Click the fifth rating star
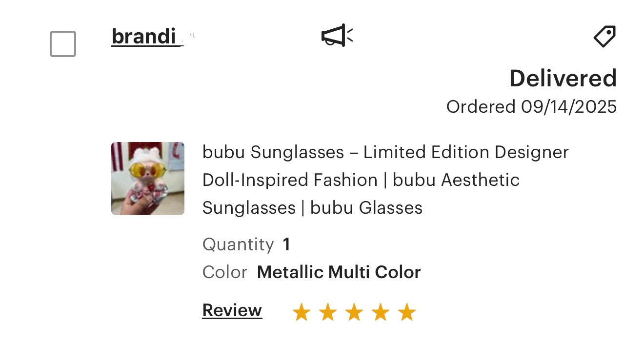 [406, 311]
